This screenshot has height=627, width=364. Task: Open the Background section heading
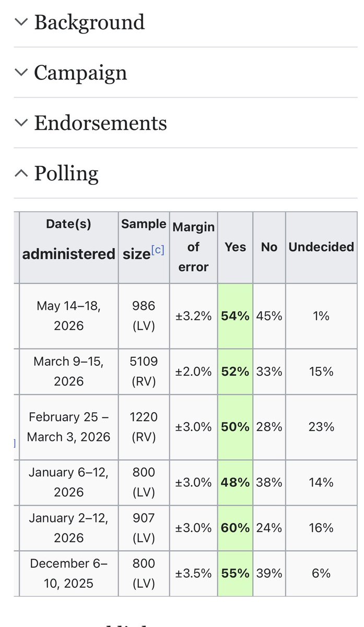(x=89, y=22)
